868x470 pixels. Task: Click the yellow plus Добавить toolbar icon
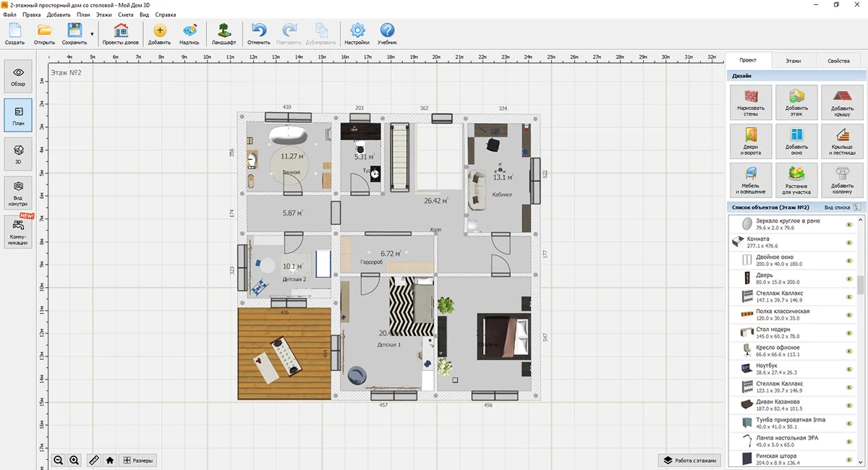[x=159, y=33]
